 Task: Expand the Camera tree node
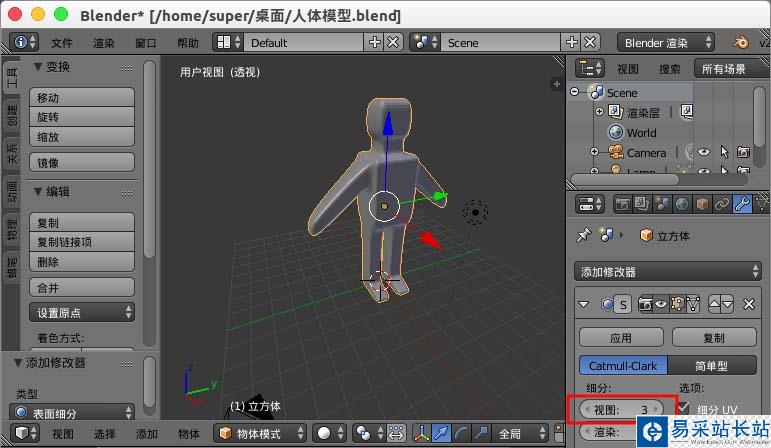[x=594, y=152]
